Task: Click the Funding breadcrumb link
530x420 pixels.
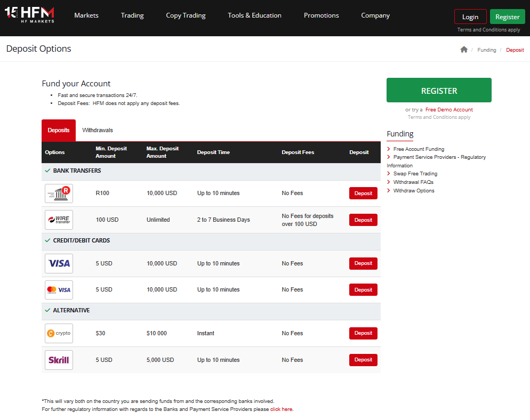Action: coord(486,50)
